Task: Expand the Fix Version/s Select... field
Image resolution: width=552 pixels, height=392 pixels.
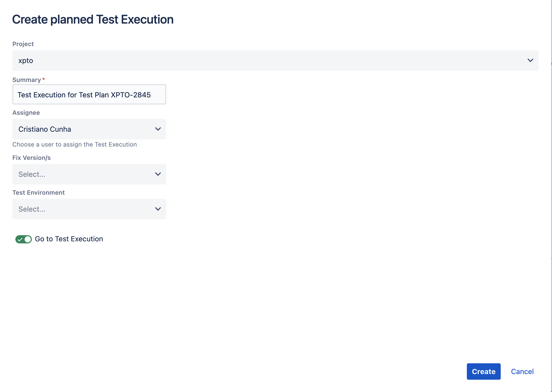Action: (x=89, y=174)
